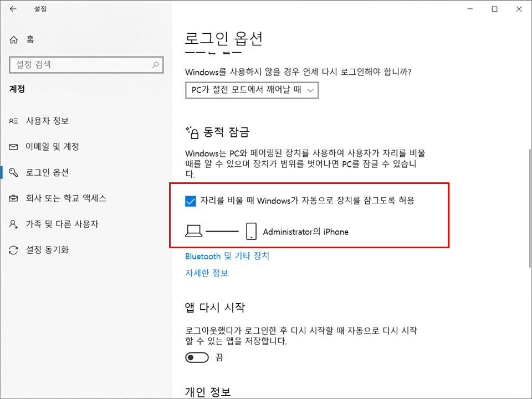532x399 pixels.
Task: Click the 앱 다시 시작 heading
Action: [x=215, y=308]
